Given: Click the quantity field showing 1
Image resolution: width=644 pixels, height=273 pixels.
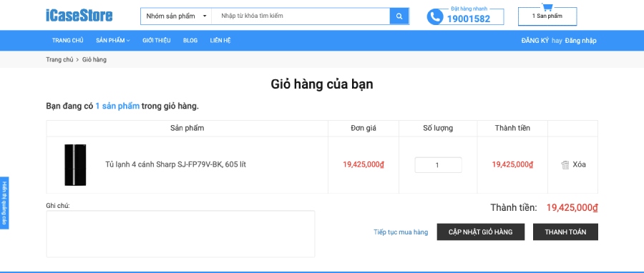Looking at the screenshot, I should click(x=438, y=165).
